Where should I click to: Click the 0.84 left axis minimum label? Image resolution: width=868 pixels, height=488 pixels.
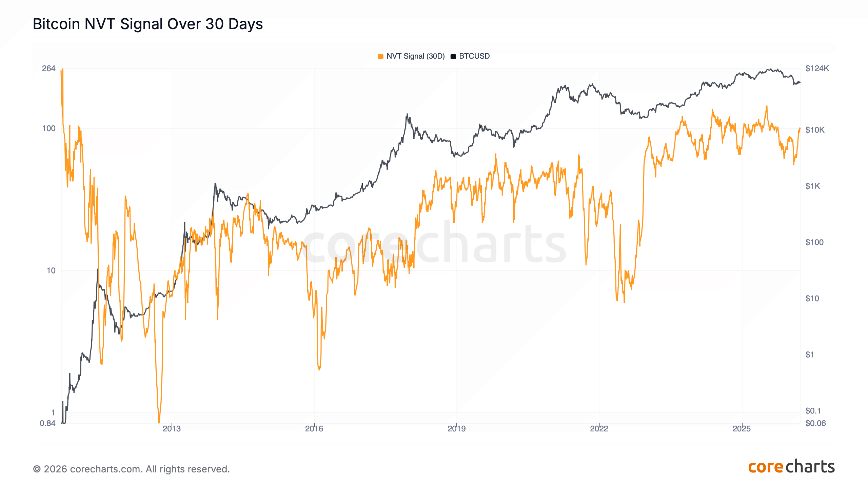pos(47,423)
